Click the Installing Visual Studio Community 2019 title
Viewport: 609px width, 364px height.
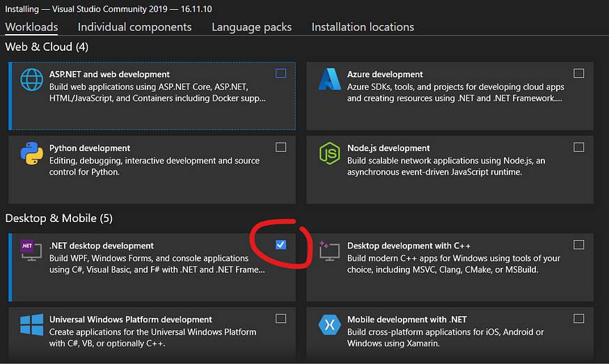(x=109, y=9)
